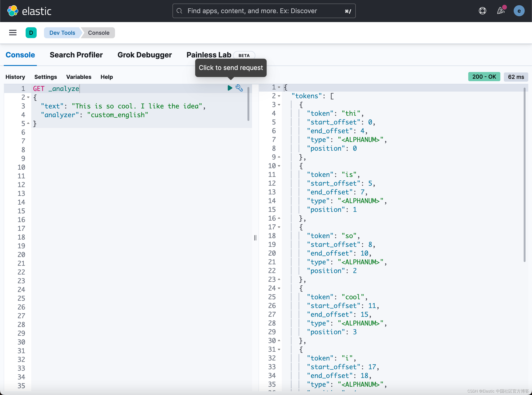This screenshot has height=395, width=532.
Task: Collapse line 17 token block
Action: point(280,227)
